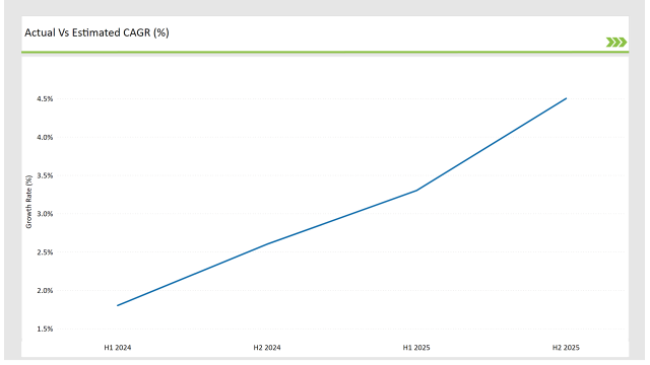This screenshot has height=365, width=650.
Task: Click the 'Growth Rate (%)' axis title
Action: 29,202
